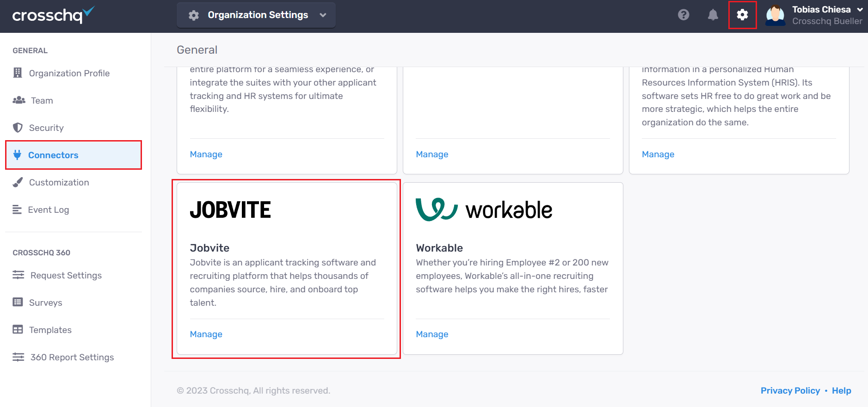The image size is (868, 407).
Task: Click Manage in the HRIS connector card
Action: pyautogui.click(x=658, y=154)
